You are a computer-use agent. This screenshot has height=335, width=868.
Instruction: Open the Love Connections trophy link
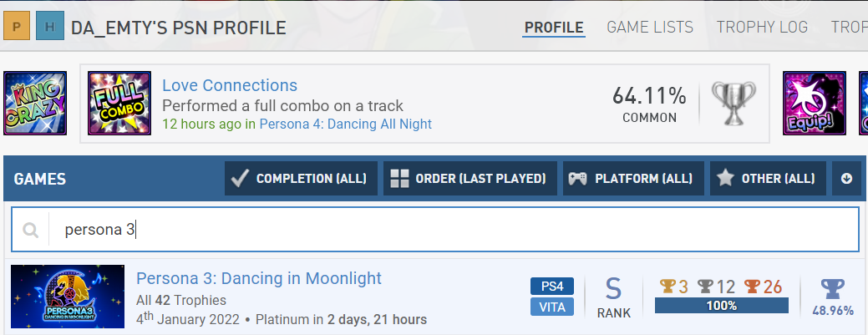(x=230, y=85)
